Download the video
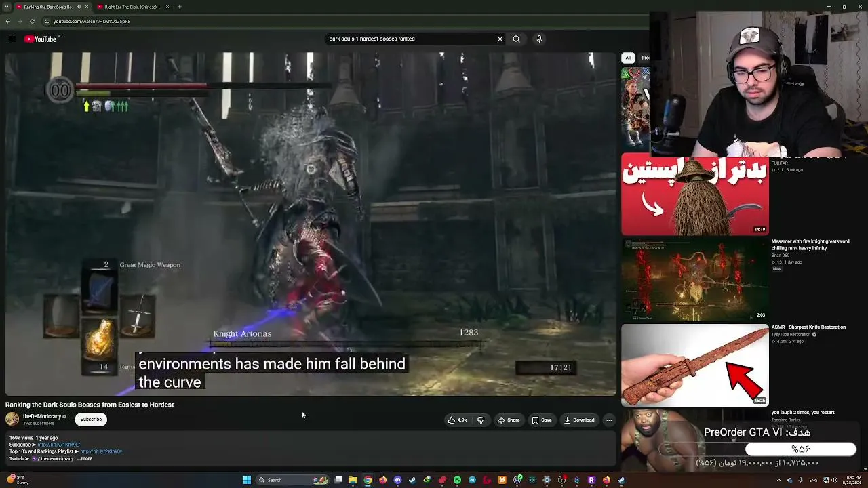 coord(579,420)
